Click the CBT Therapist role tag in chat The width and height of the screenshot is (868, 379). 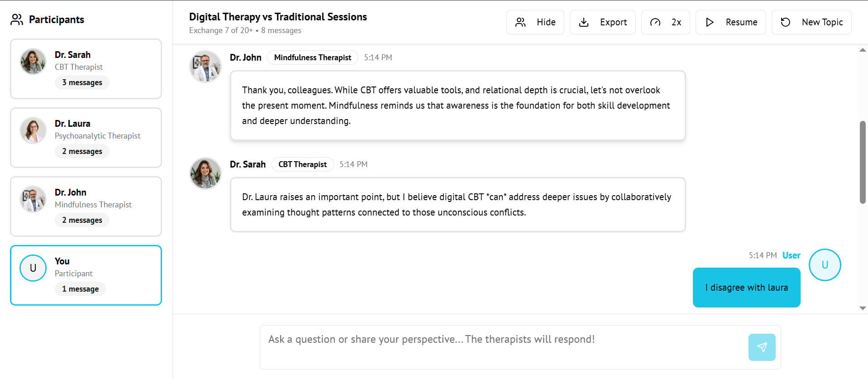click(x=302, y=164)
